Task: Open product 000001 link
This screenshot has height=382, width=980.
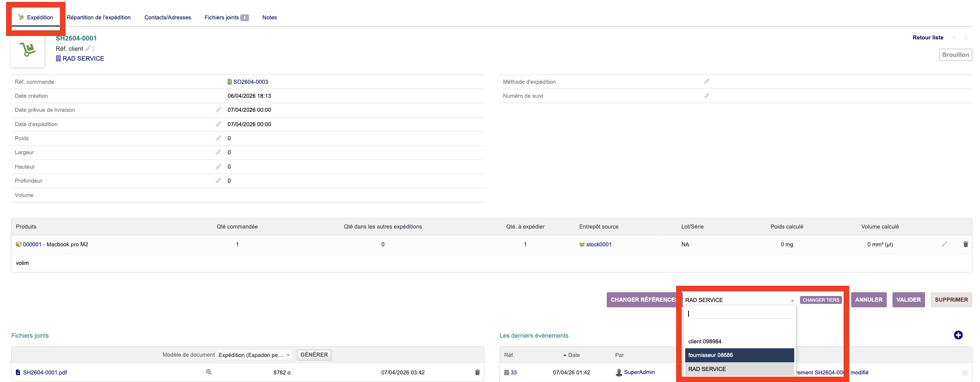Action: [x=32, y=244]
